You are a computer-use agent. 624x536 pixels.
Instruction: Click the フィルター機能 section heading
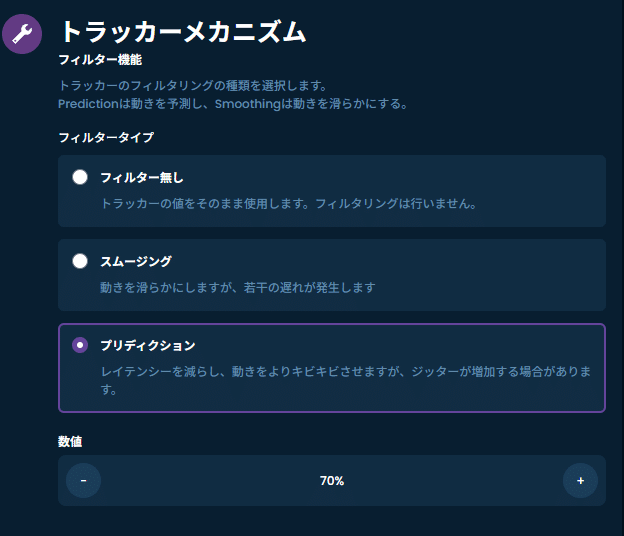click(x=100, y=60)
